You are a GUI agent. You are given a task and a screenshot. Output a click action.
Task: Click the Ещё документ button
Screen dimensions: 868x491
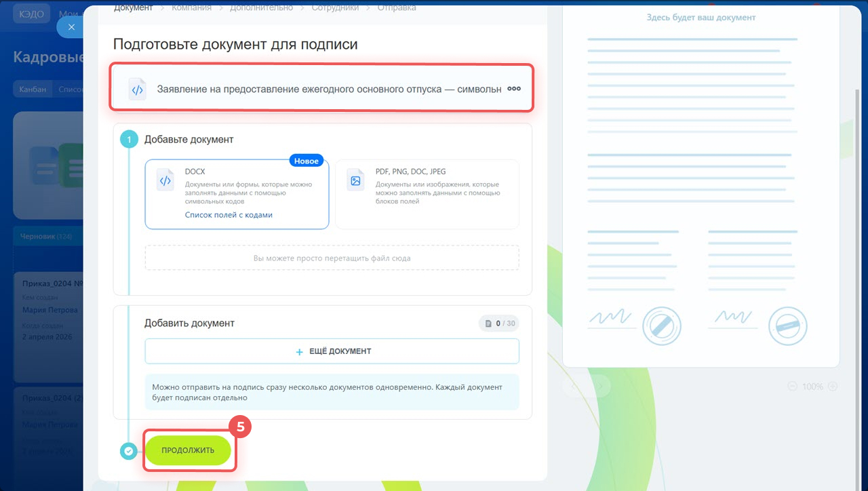332,351
